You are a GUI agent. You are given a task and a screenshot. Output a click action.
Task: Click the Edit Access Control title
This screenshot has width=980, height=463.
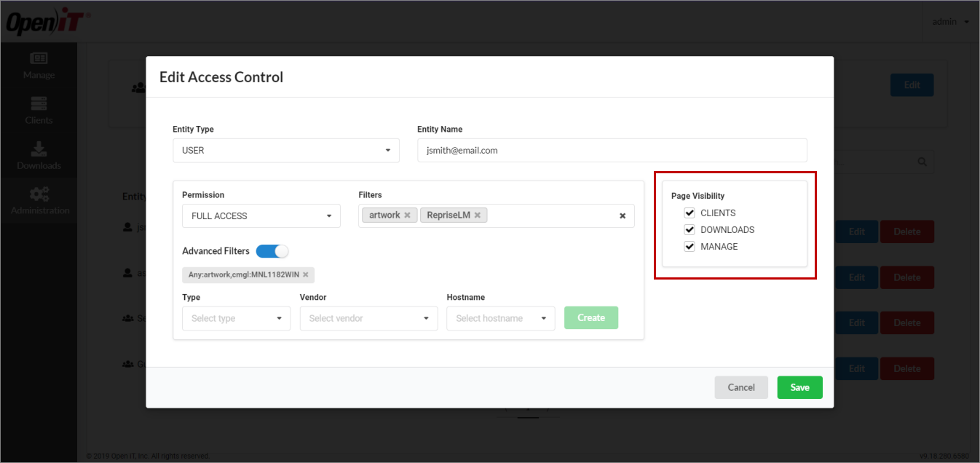click(221, 77)
